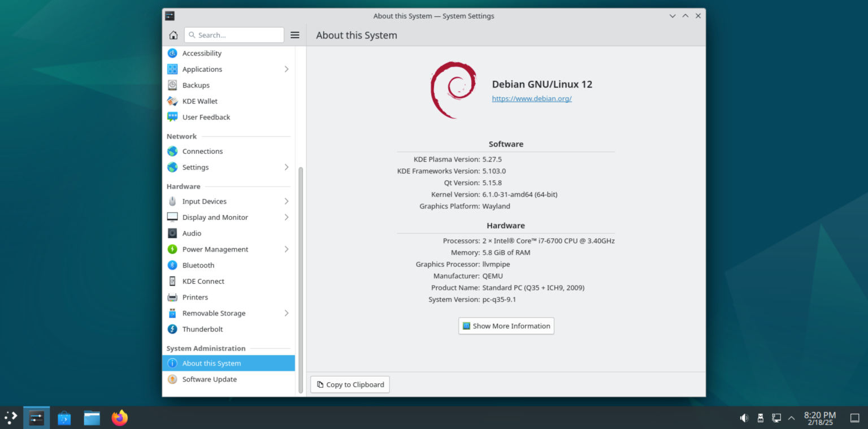The height and width of the screenshot is (429, 868).
Task: Select the Audio settings icon
Action: [172, 233]
